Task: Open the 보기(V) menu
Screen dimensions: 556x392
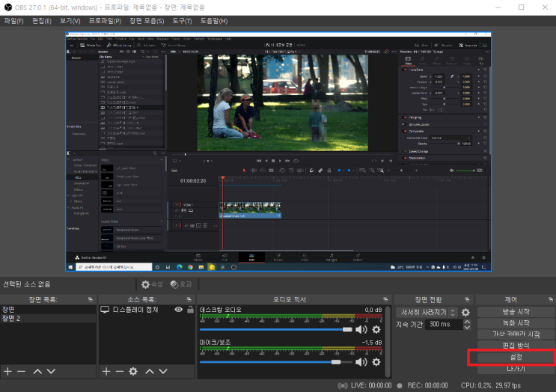Action: click(70, 21)
